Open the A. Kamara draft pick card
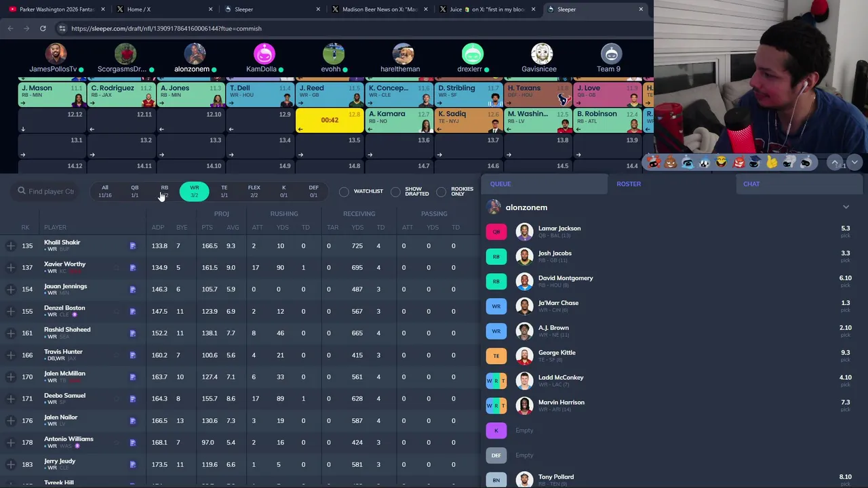 [398, 120]
